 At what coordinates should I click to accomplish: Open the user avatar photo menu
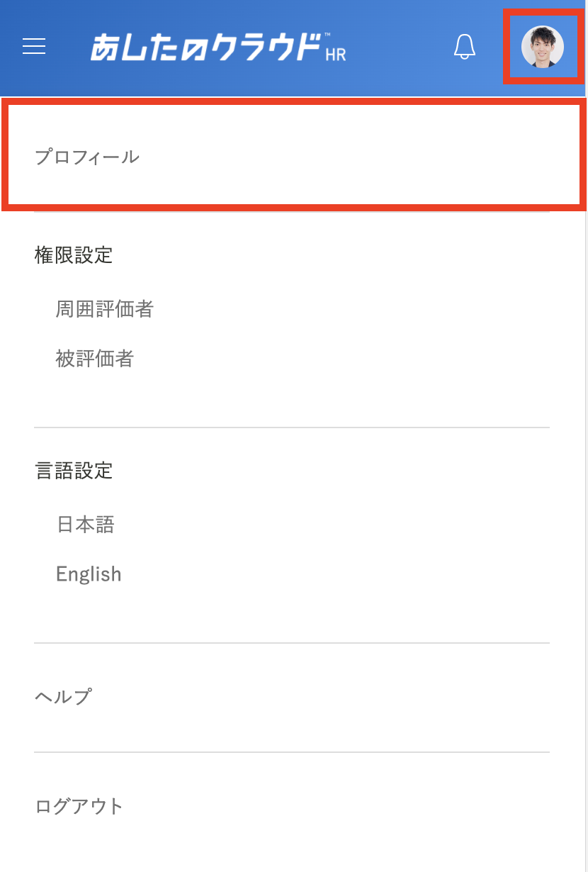[x=543, y=47]
